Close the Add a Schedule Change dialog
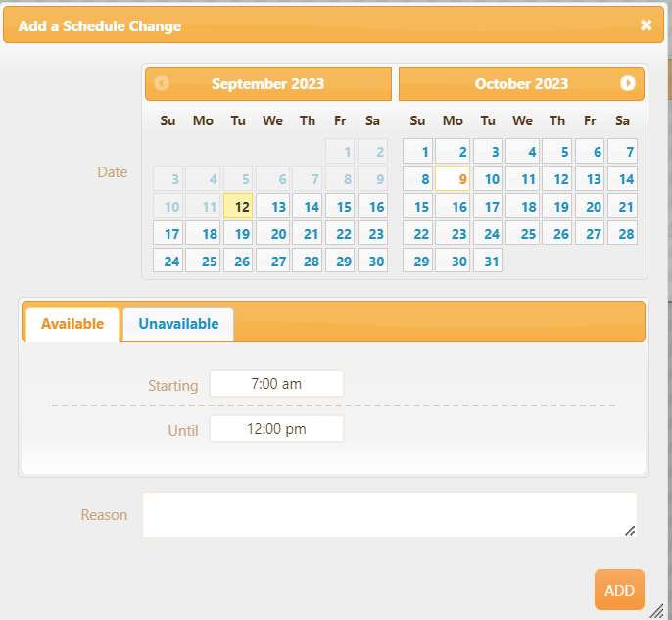The height and width of the screenshot is (620, 672). [x=646, y=25]
